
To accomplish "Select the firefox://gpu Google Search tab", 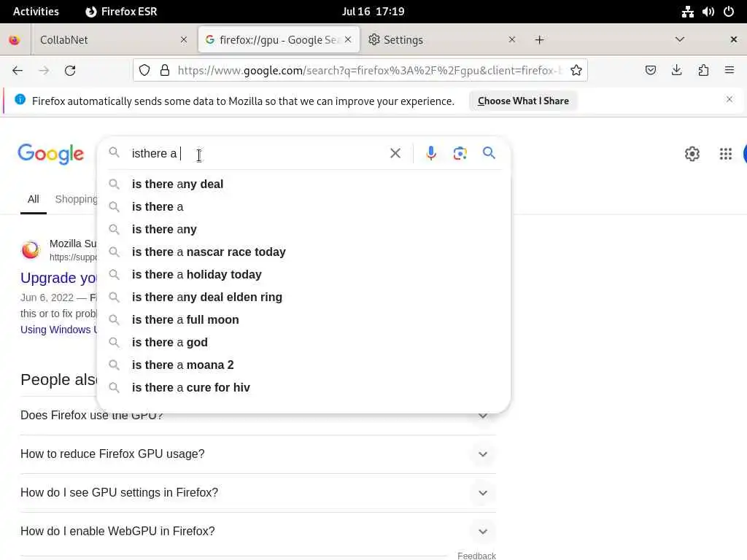I will pyautogui.click(x=278, y=40).
